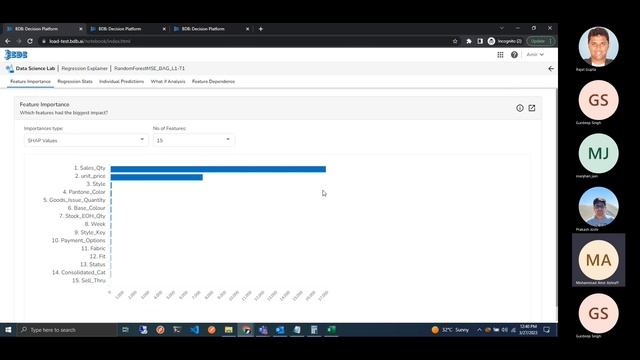This screenshot has width=640, height=360.
Task: Click the browser address bar
Action: point(245,41)
